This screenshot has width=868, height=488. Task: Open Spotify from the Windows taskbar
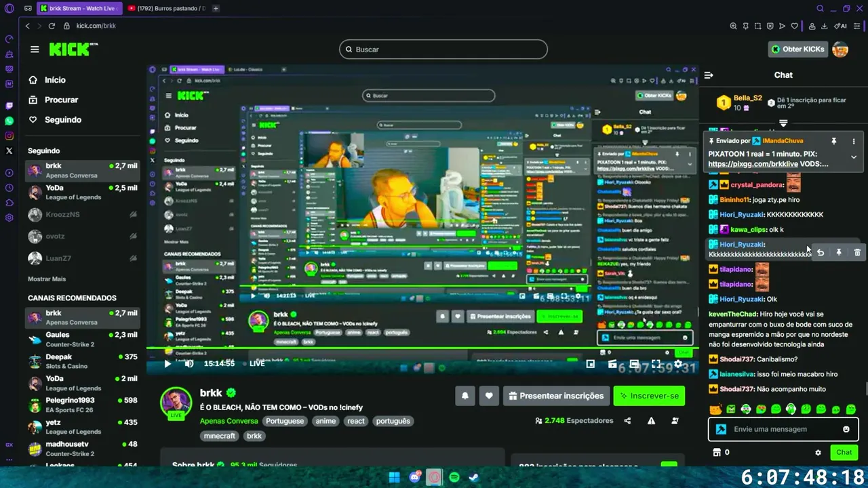(454, 477)
